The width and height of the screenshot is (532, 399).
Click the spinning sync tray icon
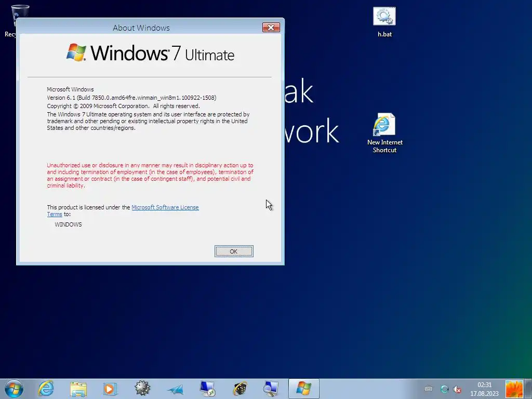[444, 389]
